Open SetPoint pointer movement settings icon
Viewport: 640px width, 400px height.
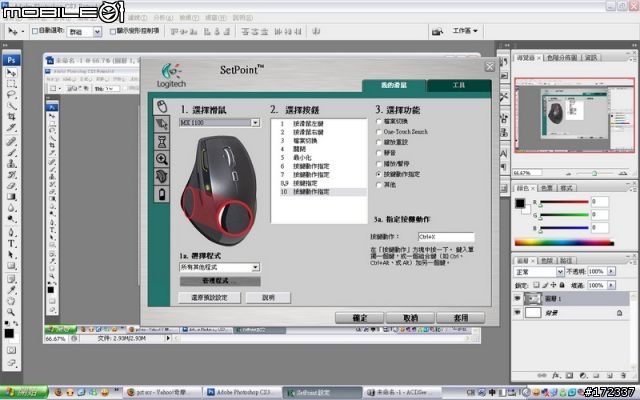click(162, 124)
